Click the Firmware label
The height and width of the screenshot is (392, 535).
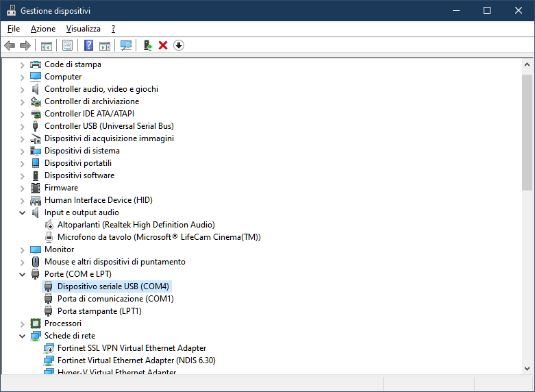61,188
